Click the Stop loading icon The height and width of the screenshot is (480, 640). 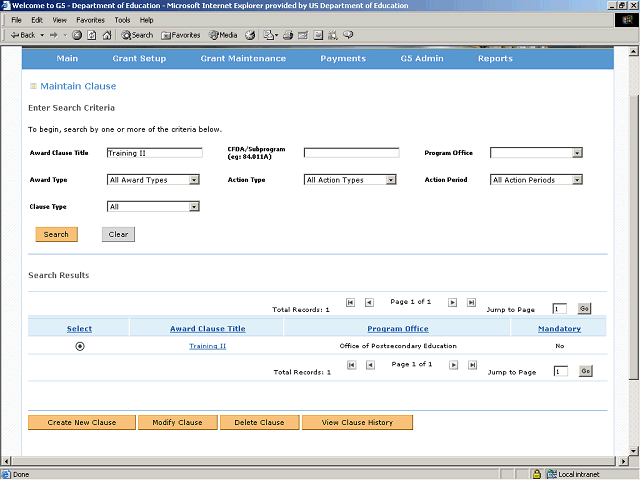tap(77, 35)
